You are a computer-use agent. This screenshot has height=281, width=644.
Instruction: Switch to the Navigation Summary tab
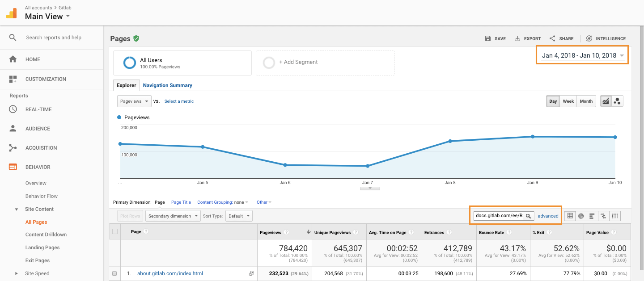tap(167, 85)
